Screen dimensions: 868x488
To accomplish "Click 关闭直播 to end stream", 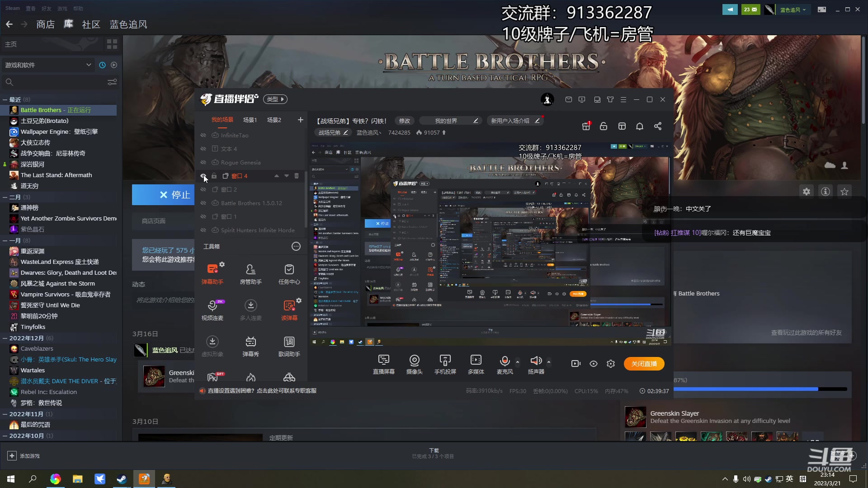I will pos(644,364).
